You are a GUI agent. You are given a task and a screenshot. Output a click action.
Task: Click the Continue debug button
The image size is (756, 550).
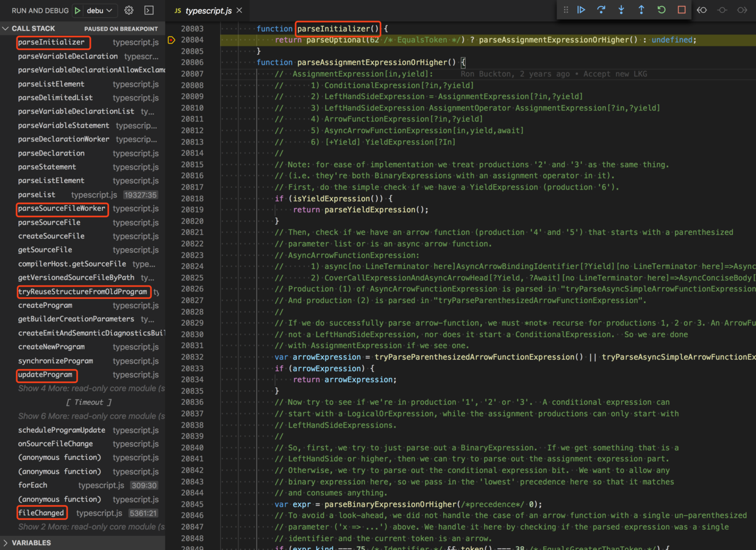581,10
